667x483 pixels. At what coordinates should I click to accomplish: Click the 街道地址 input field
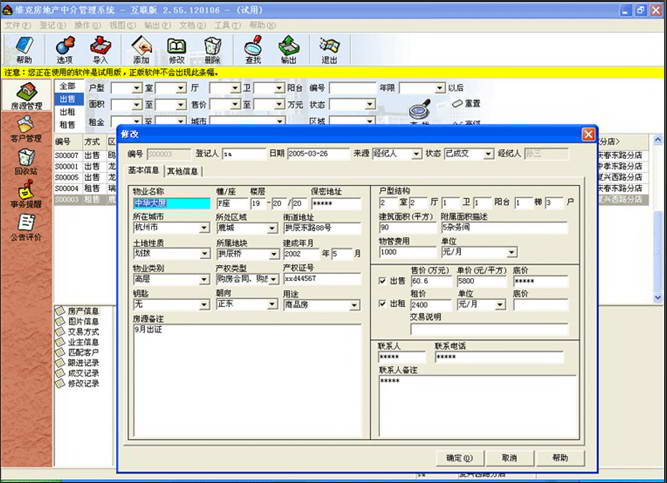click(x=322, y=228)
